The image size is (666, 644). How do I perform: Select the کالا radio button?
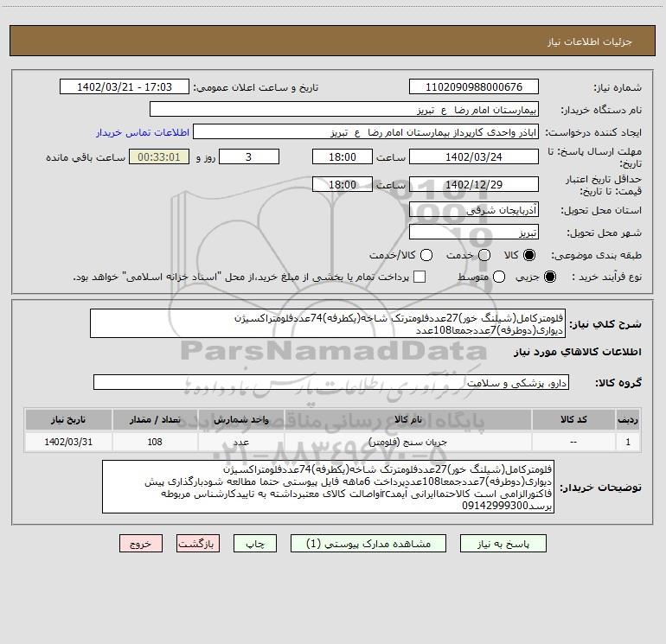529,255
